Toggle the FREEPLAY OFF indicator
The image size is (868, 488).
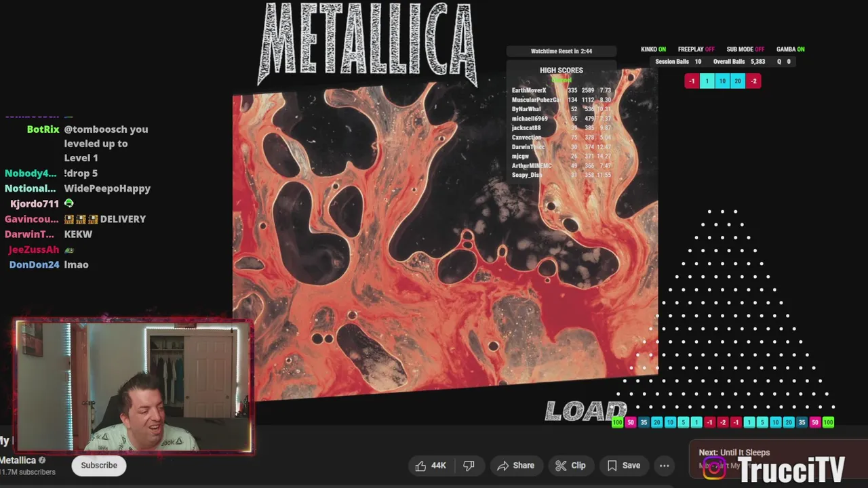coord(696,49)
